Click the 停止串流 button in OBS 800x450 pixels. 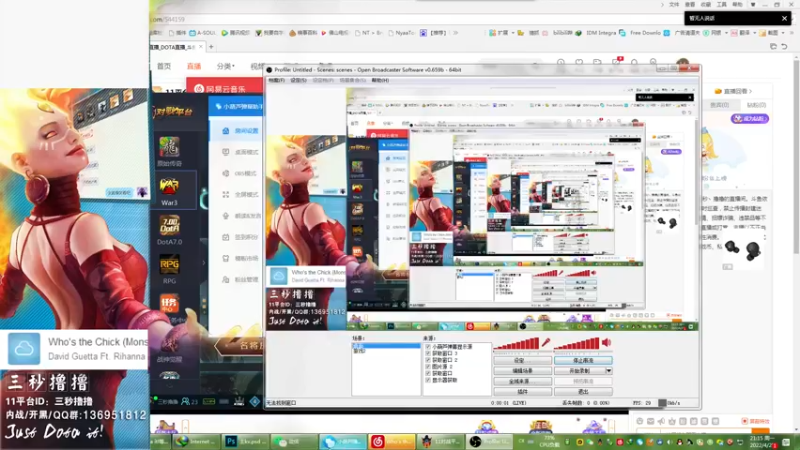(583, 360)
